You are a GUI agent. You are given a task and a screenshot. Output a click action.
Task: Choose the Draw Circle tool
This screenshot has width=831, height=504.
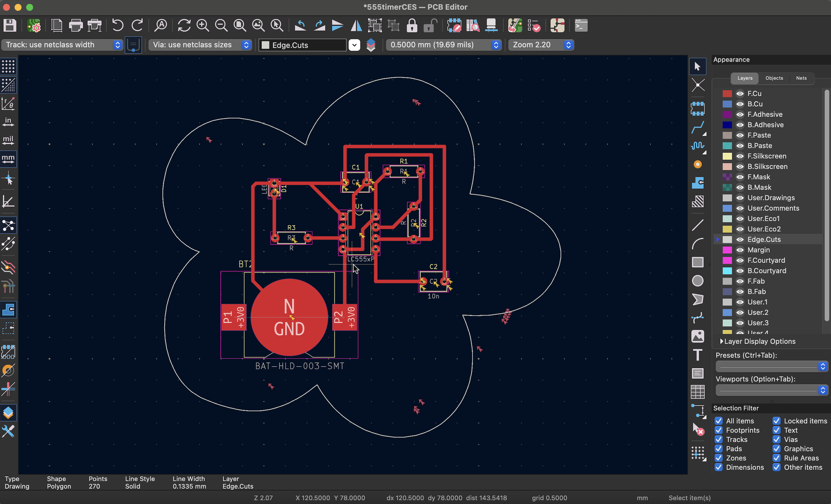point(697,281)
